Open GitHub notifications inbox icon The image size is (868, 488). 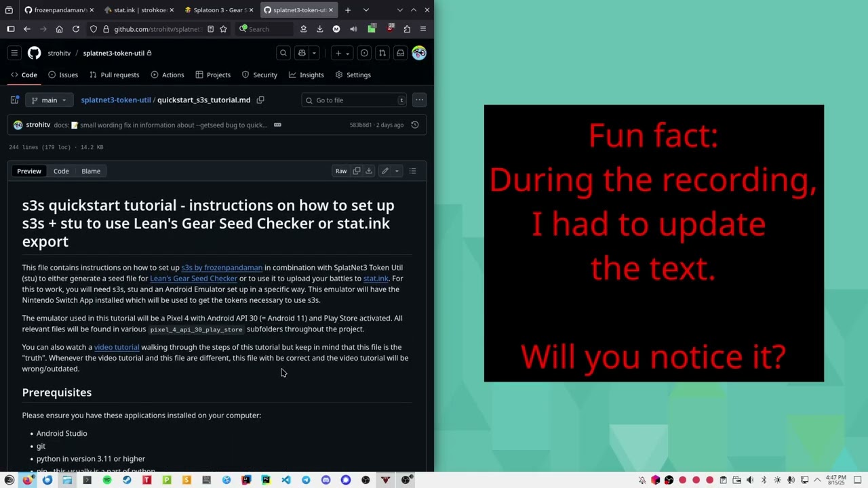[x=401, y=53]
